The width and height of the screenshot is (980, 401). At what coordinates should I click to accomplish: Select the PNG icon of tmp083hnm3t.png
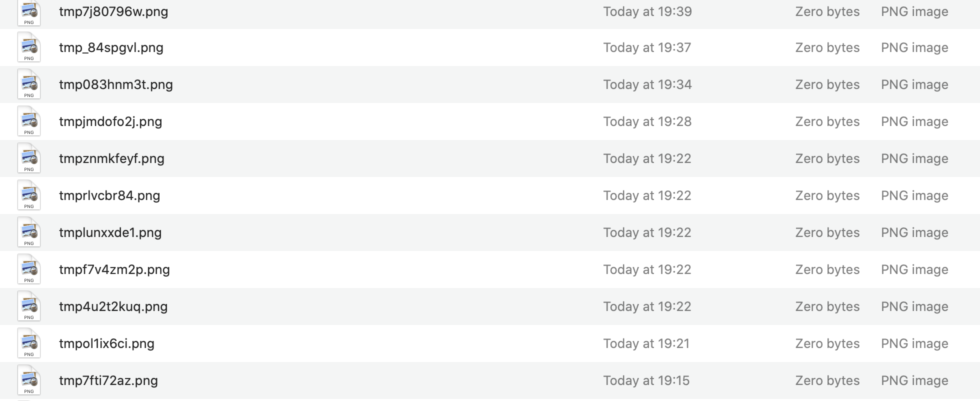point(29,84)
